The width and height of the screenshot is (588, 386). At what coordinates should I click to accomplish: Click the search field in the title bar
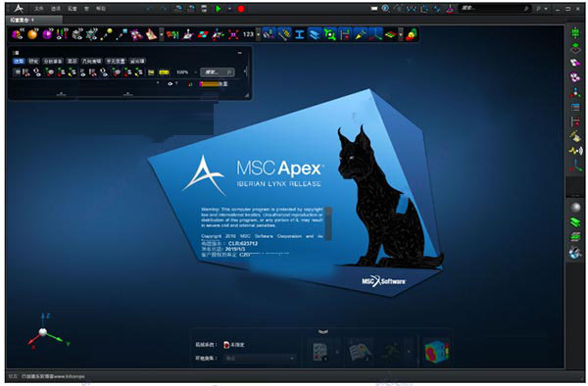495,8
